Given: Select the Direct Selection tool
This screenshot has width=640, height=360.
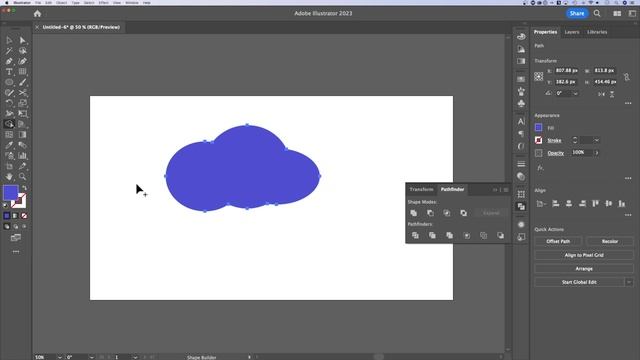Looking at the screenshot, I should coord(22,40).
